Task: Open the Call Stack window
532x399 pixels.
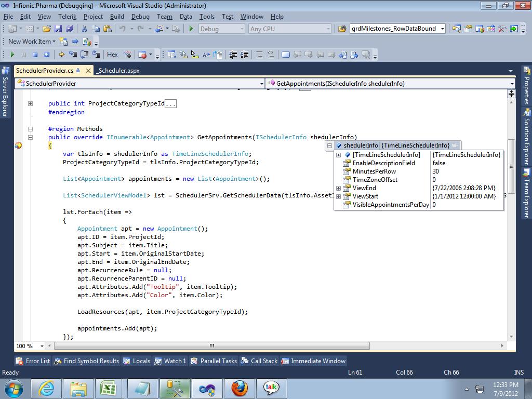Action: pos(259,361)
